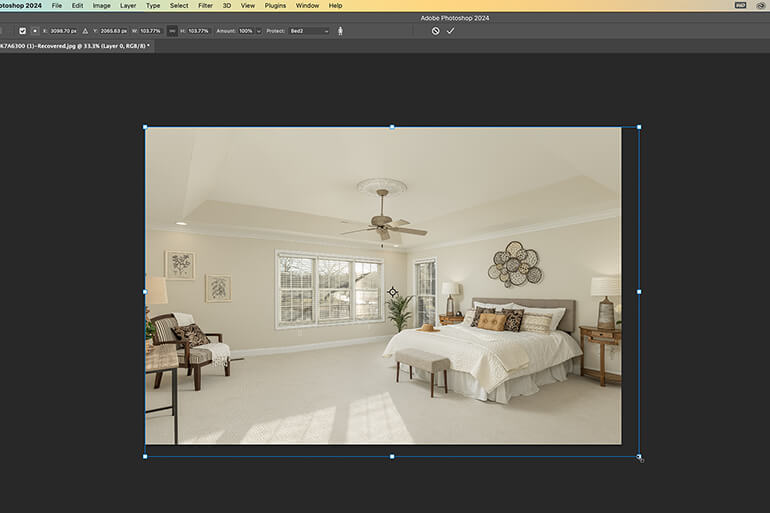Click the relative positioning triangle icon

pyautogui.click(x=85, y=31)
